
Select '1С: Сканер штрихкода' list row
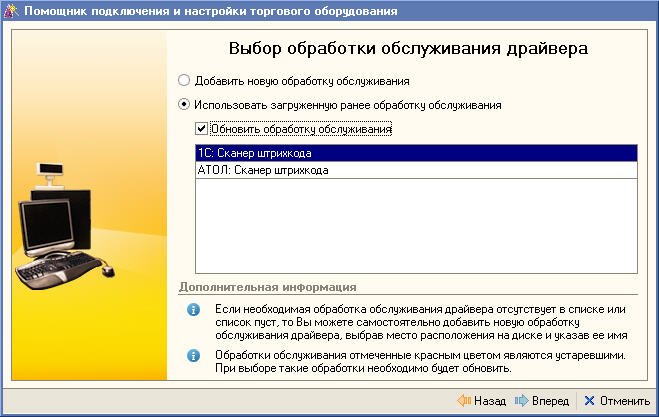tap(416, 153)
